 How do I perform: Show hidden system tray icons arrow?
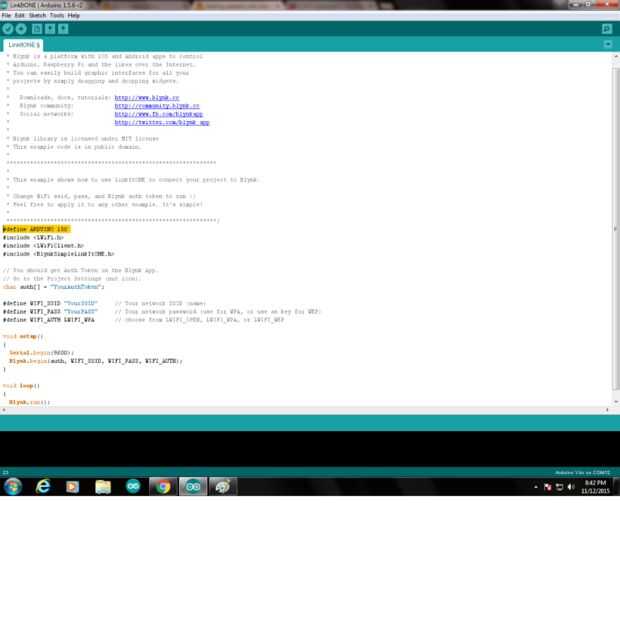pyautogui.click(x=536, y=487)
